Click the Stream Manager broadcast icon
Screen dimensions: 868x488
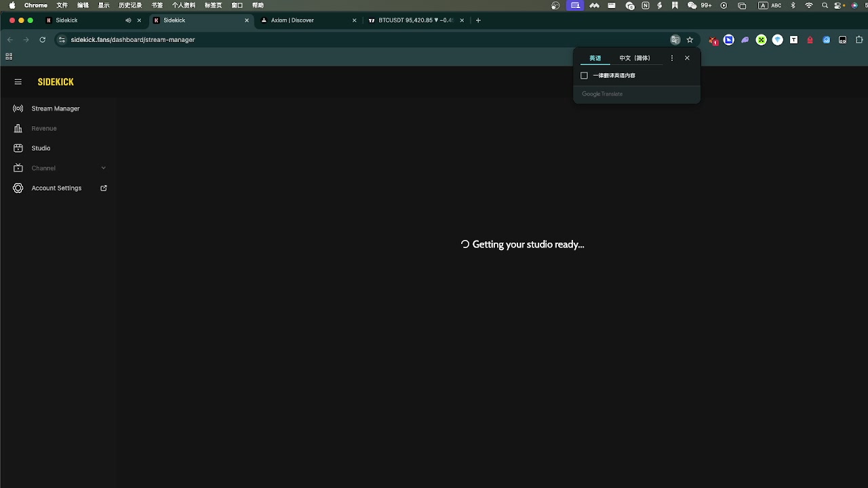coord(18,108)
